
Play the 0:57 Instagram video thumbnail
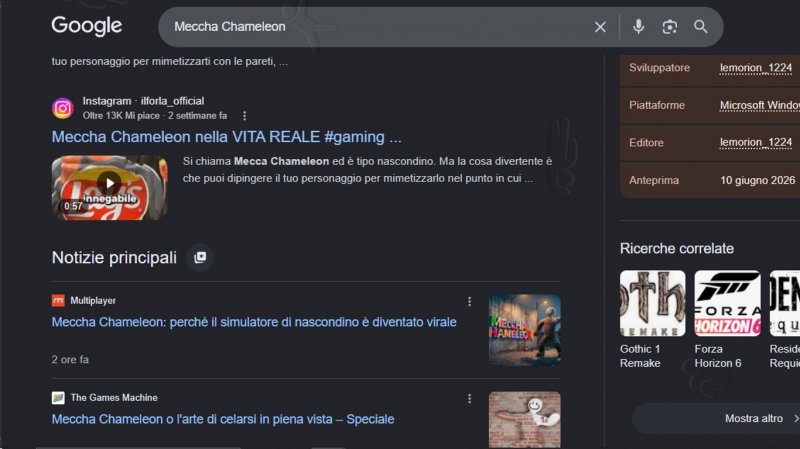109,188
